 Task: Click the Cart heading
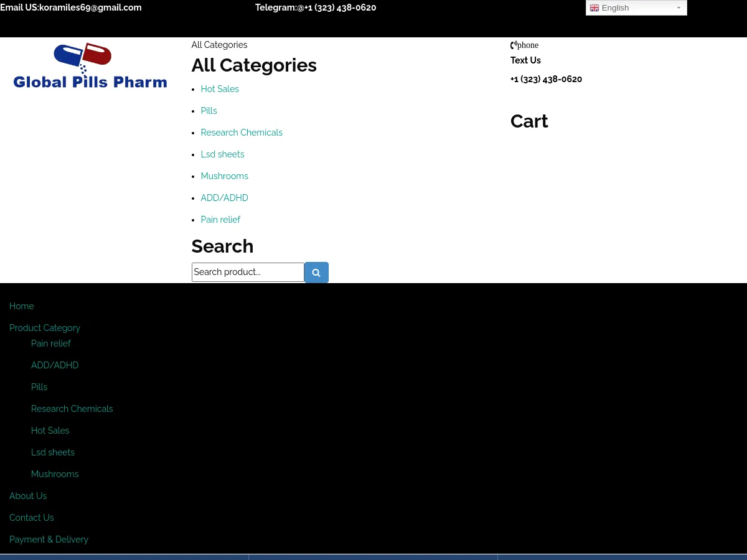pos(529,121)
